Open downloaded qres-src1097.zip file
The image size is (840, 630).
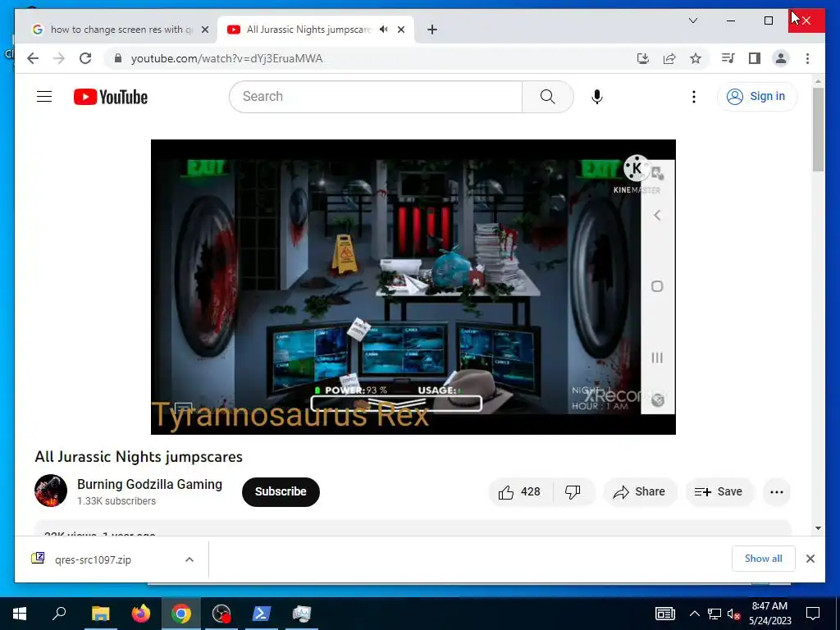93,559
